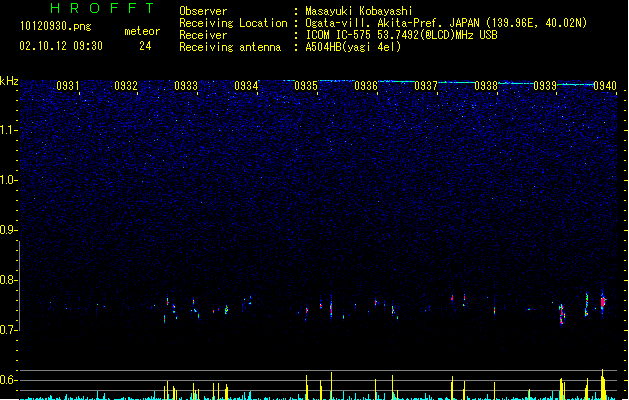Click the HROFFT title text
Screen dimensions: 629x400
click(x=102, y=8)
